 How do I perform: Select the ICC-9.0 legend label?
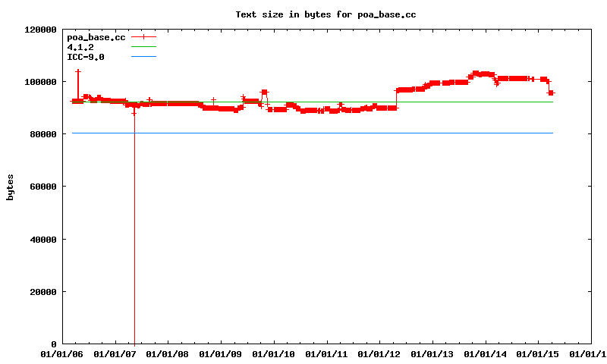(x=86, y=56)
